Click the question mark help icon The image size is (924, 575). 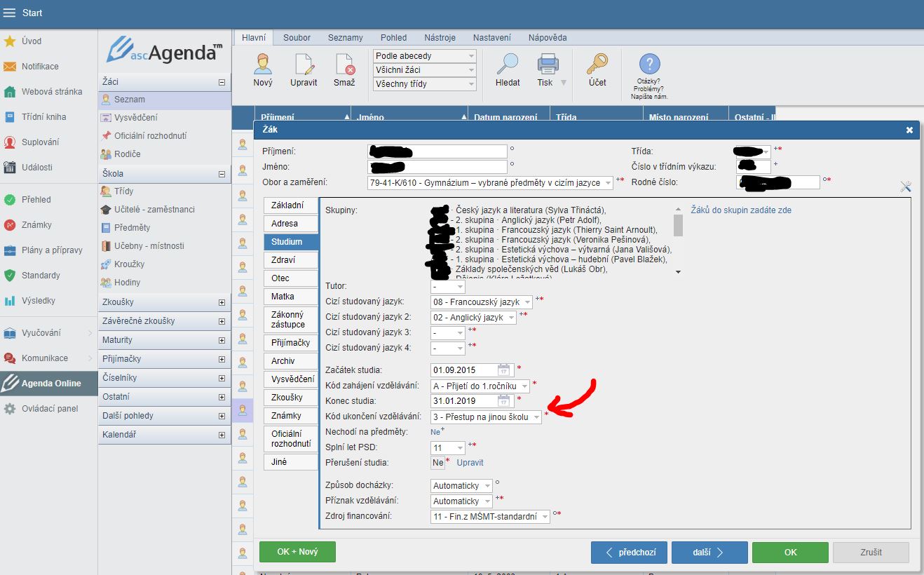(649, 65)
